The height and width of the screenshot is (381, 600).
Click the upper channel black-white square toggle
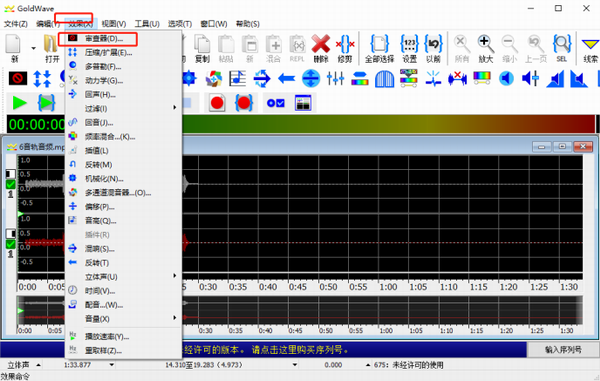pyautogui.click(x=11, y=174)
